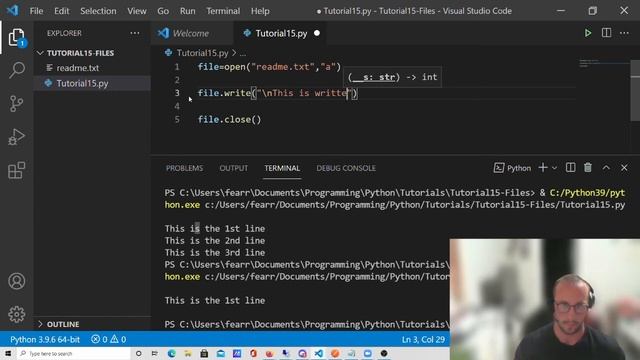Open errors and warnings count in status bar
Viewport: 640px width, 360px height.
109,340
